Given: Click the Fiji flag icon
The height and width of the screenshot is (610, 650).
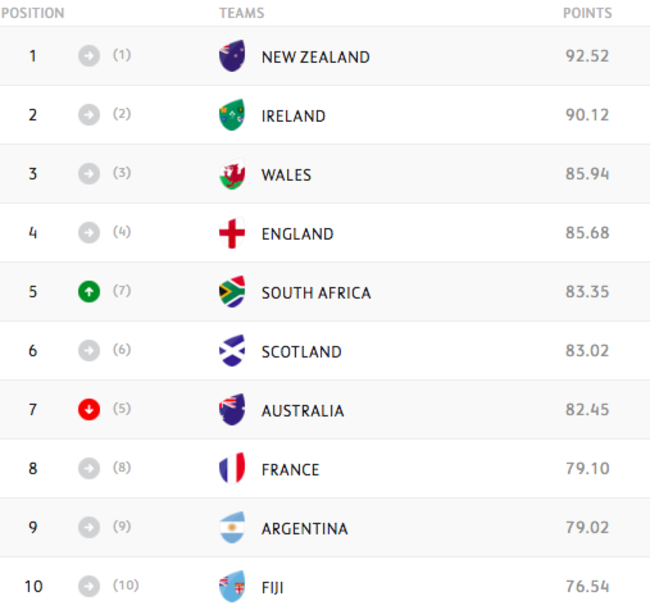Looking at the screenshot, I should (x=232, y=586).
